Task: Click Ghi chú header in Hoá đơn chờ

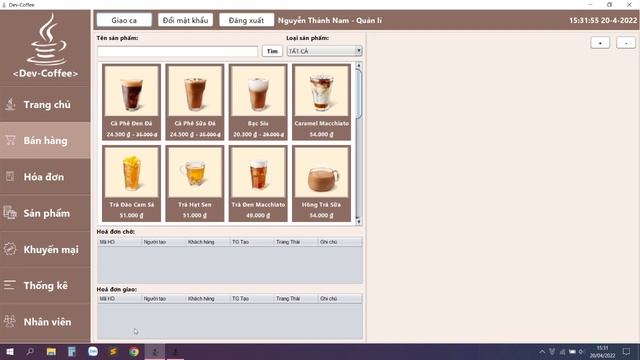Action: click(x=340, y=242)
